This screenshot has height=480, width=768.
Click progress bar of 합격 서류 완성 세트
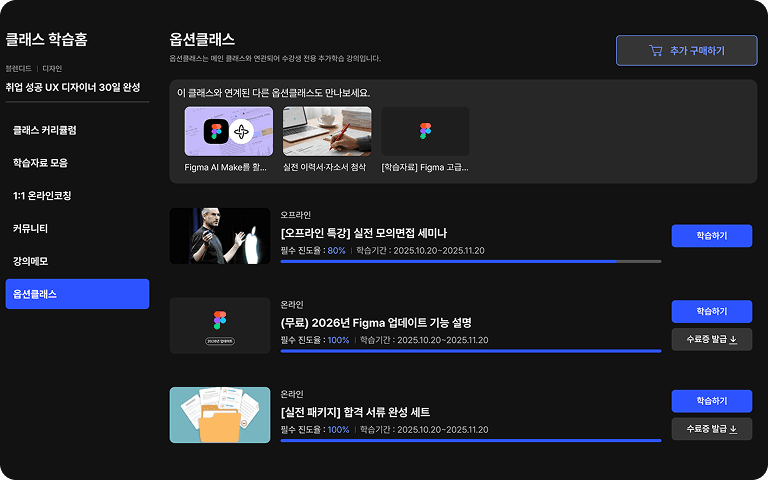(471, 441)
